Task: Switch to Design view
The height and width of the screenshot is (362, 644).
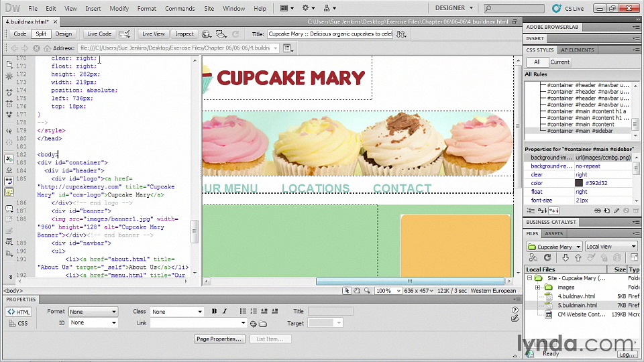Action: pos(63,34)
